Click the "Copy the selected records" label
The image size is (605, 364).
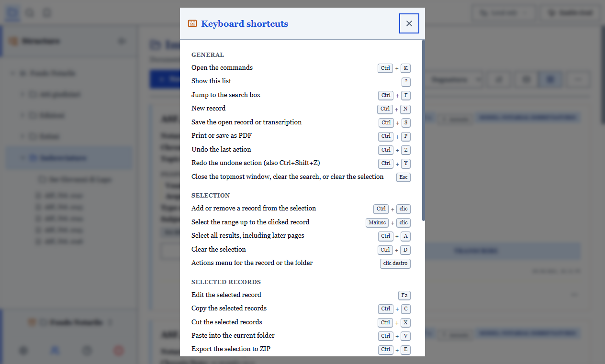click(229, 308)
